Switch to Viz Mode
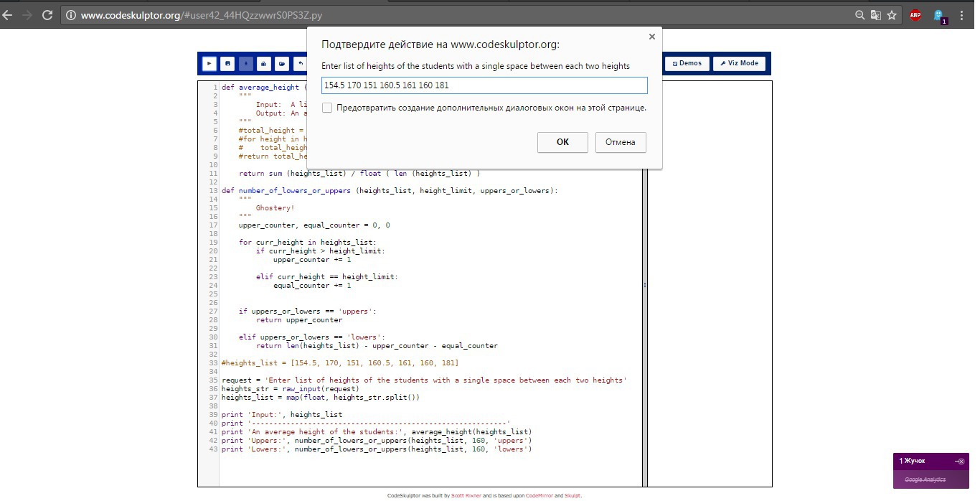 tap(739, 63)
